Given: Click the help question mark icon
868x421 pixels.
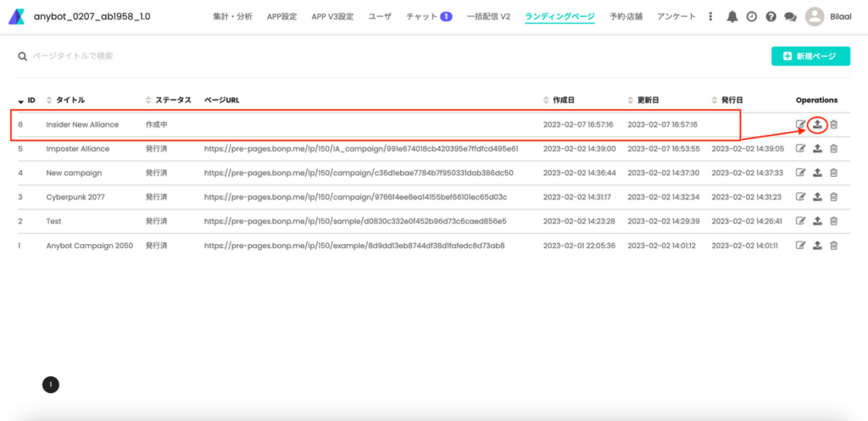Looking at the screenshot, I should click(771, 16).
